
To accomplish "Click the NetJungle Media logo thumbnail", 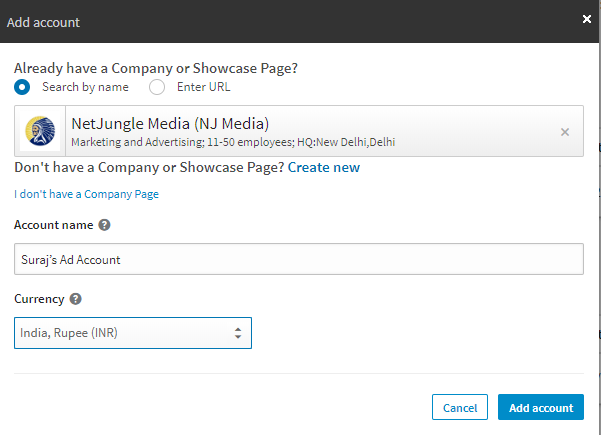I will (x=40, y=131).
